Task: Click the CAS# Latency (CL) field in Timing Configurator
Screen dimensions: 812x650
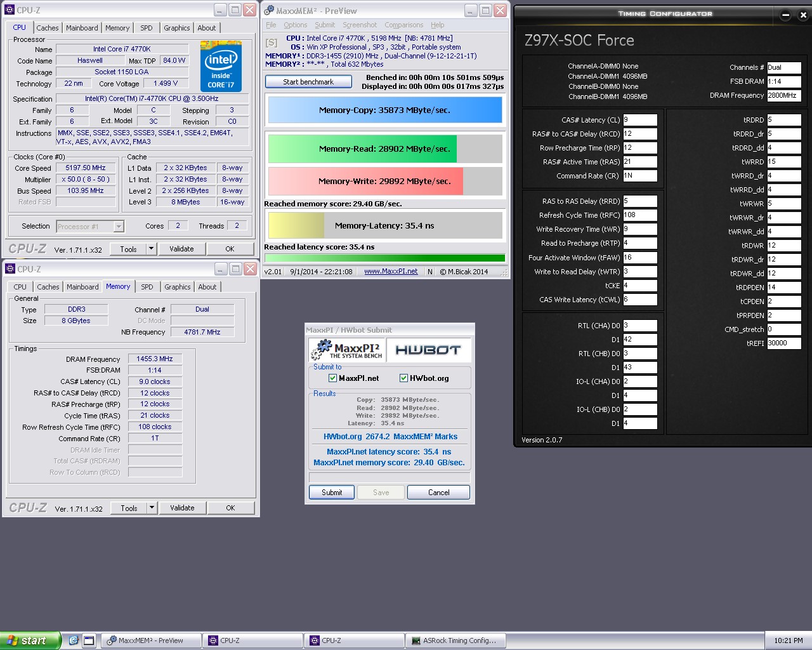Action: (x=640, y=120)
